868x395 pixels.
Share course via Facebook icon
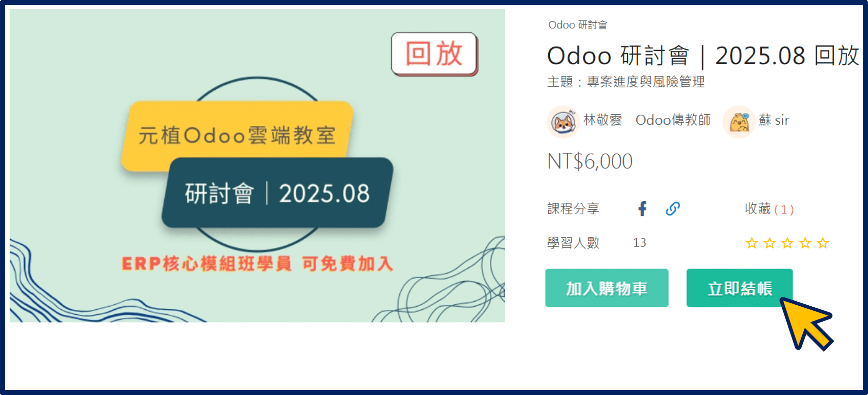(x=642, y=209)
